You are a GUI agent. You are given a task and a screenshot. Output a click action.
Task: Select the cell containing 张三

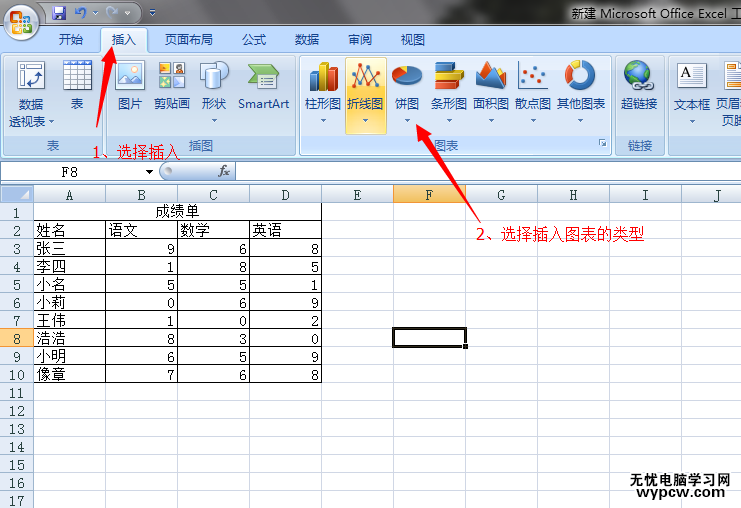(x=69, y=248)
